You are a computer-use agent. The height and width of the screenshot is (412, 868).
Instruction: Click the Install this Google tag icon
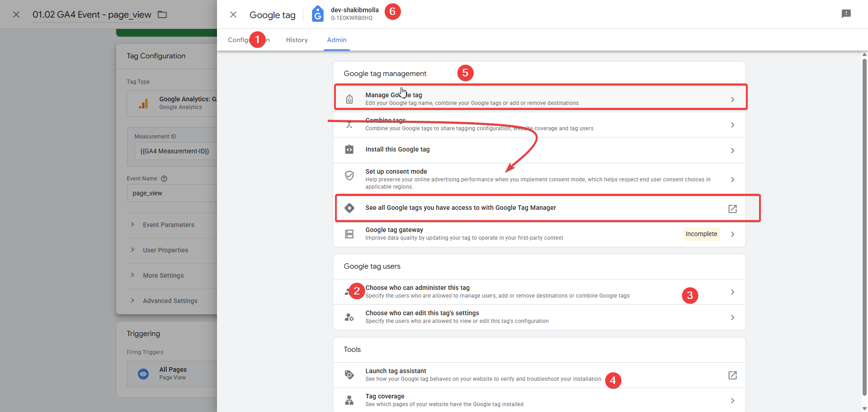pos(349,150)
